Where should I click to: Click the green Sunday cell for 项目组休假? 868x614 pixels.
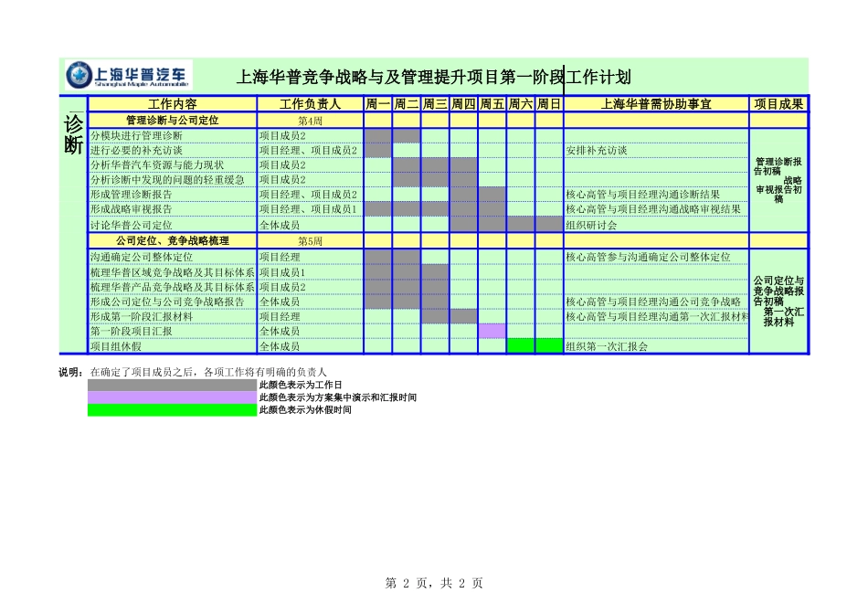(x=549, y=345)
